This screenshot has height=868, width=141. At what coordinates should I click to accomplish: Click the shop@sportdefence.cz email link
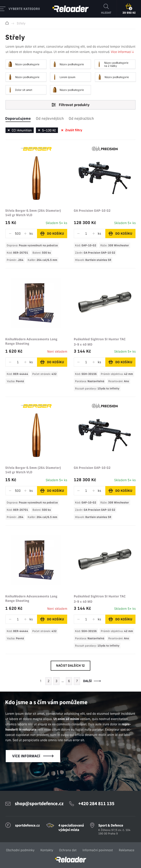(x=39, y=804)
